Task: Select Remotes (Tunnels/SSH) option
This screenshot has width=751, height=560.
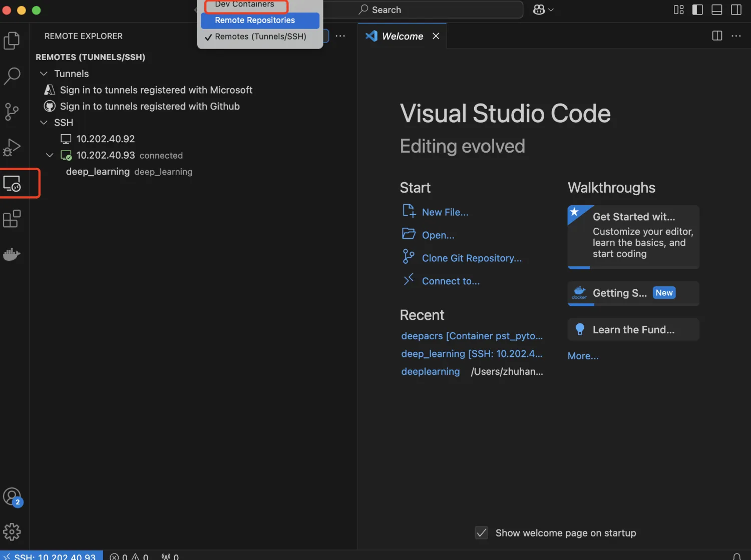Action: 260,37
